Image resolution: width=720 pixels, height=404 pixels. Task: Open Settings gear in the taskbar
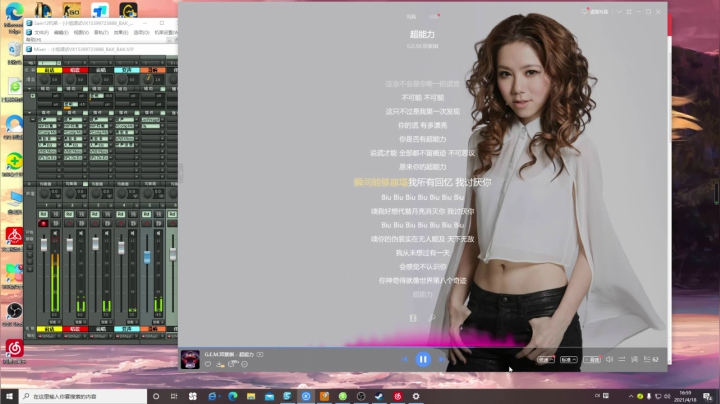(x=416, y=396)
